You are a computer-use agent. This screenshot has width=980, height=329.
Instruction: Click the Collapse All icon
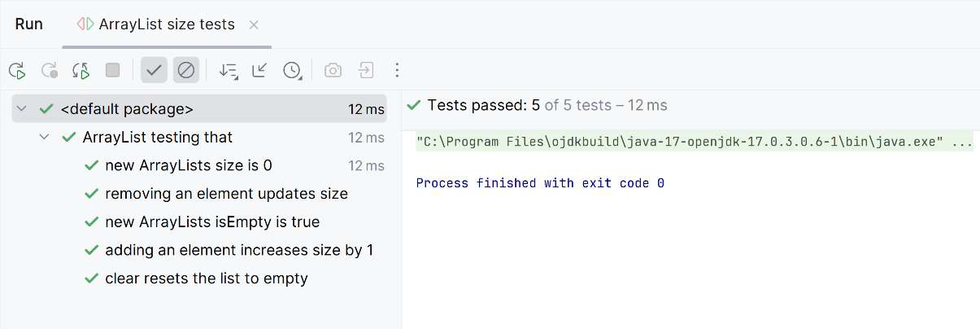259,70
